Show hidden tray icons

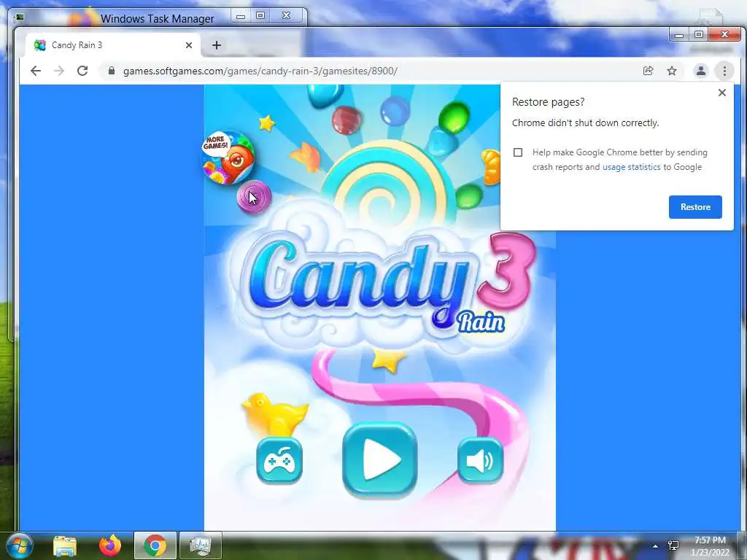[656, 546]
